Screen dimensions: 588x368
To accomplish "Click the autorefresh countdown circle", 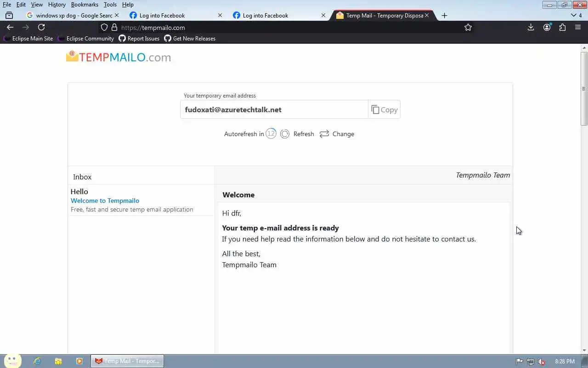I will [x=271, y=133].
